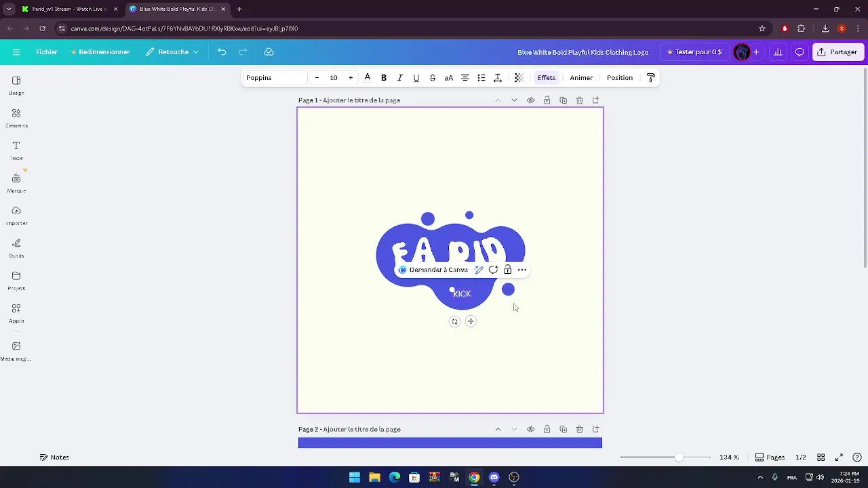
Task: Add collaborator with plus icon
Action: pyautogui.click(x=756, y=52)
